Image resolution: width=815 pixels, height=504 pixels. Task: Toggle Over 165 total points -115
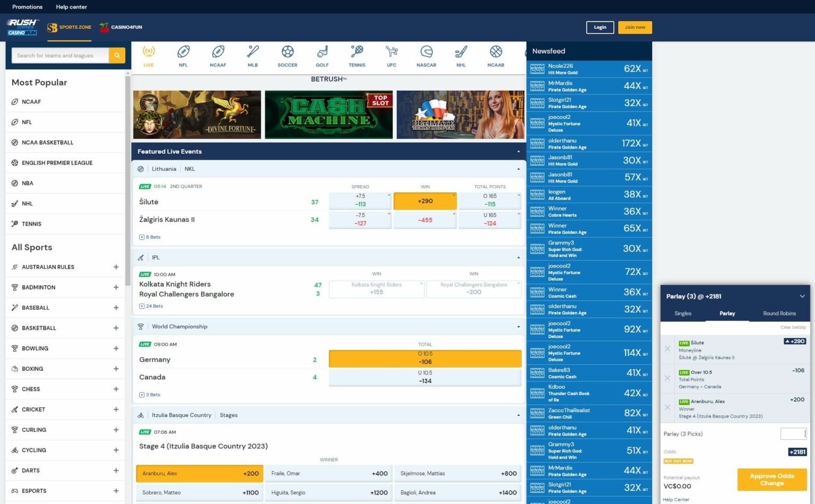[490, 201]
